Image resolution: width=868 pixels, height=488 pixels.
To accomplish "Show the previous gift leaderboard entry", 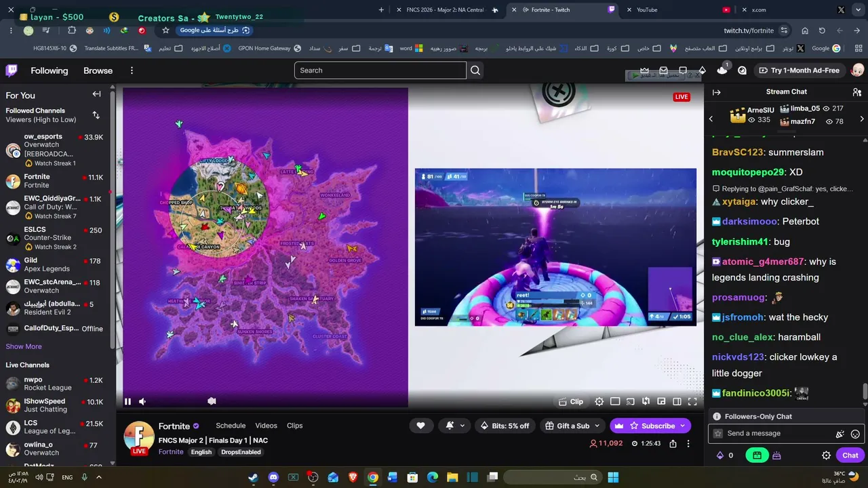I will pos(711,119).
